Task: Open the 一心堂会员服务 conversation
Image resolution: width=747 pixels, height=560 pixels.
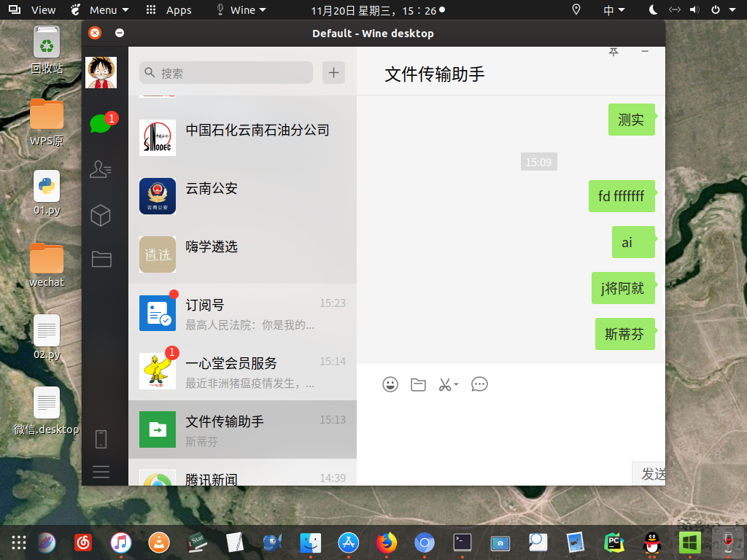Action: click(x=242, y=371)
